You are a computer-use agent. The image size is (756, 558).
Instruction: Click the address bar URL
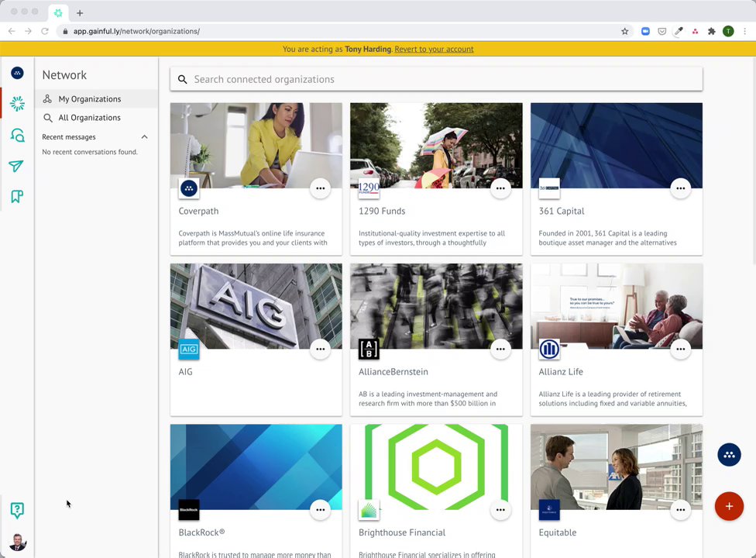pyautogui.click(x=136, y=31)
